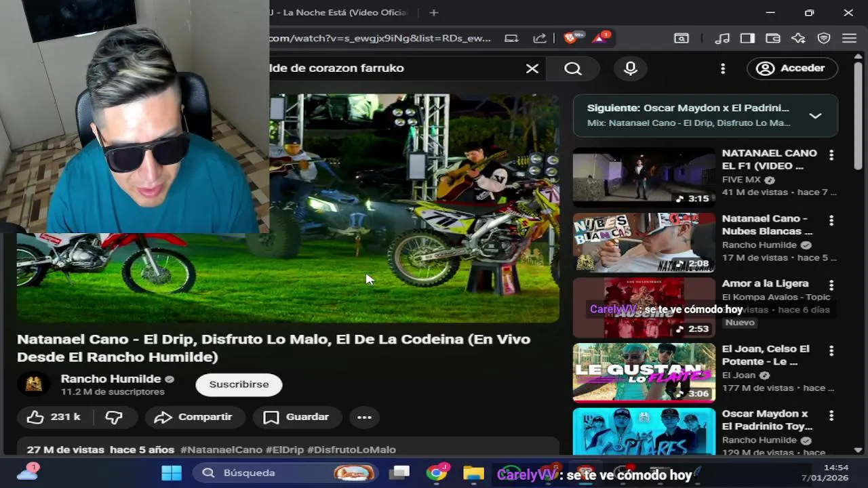868x488 pixels.
Task: Click the Brave Shields lion icon
Action: click(x=570, y=38)
